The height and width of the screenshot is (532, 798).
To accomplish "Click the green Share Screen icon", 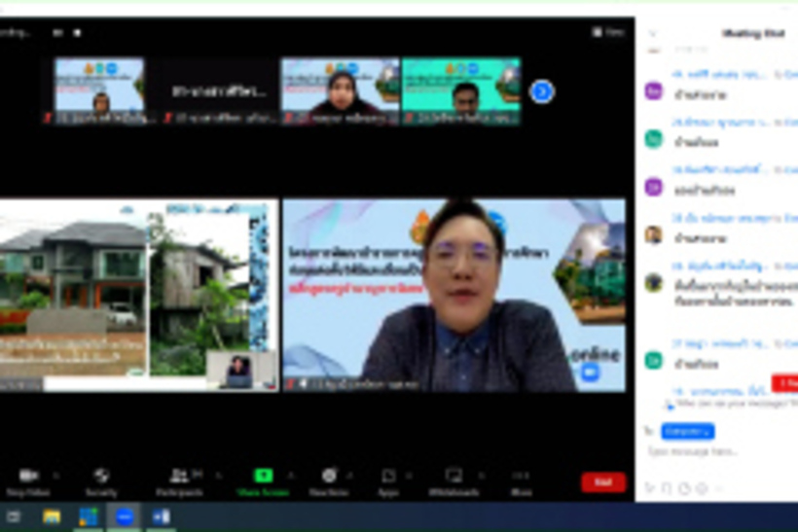I will click(263, 476).
